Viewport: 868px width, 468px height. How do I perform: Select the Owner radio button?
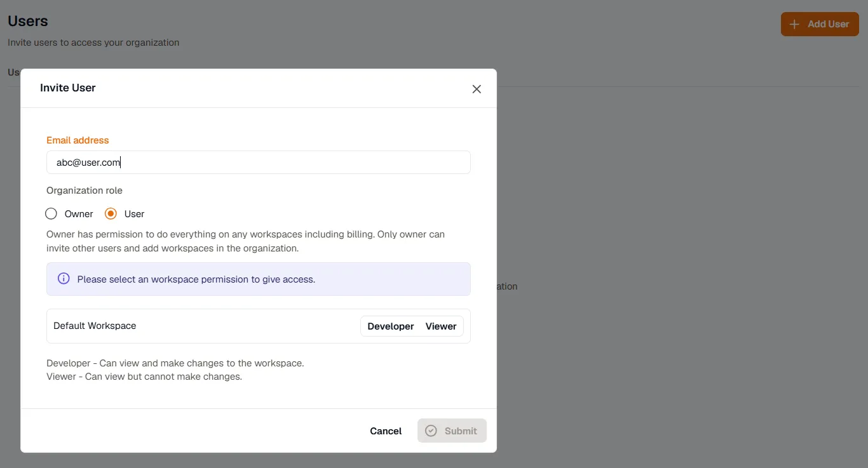(51, 214)
